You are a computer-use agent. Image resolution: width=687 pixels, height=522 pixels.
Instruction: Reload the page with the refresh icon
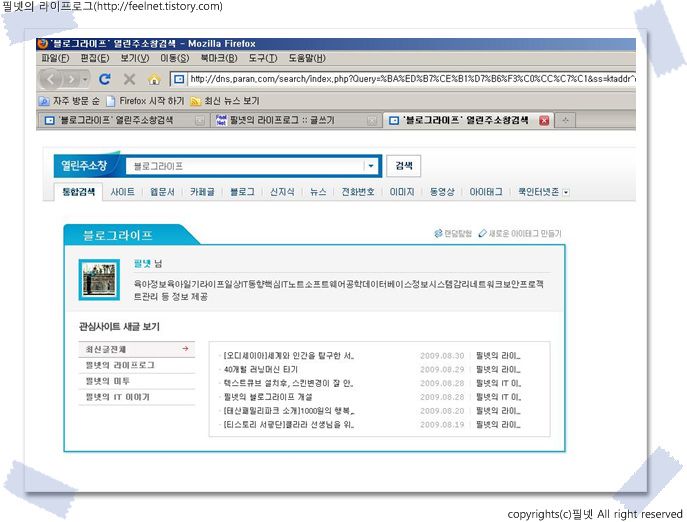(104, 79)
